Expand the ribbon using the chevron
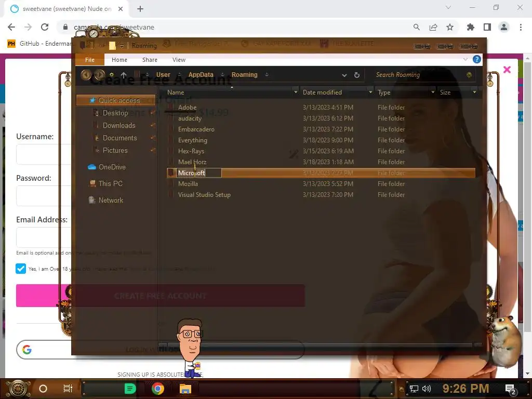Viewport: 532px width, 399px height. click(x=465, y=59)
